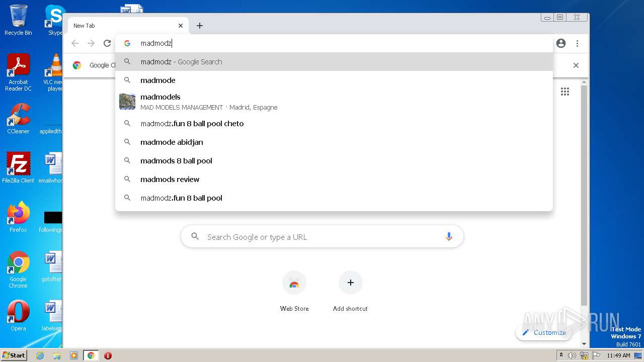Show hidden tray icons arrow
Image resolution: width=644 pixels, height=362 pixels.
click(561, 355)
